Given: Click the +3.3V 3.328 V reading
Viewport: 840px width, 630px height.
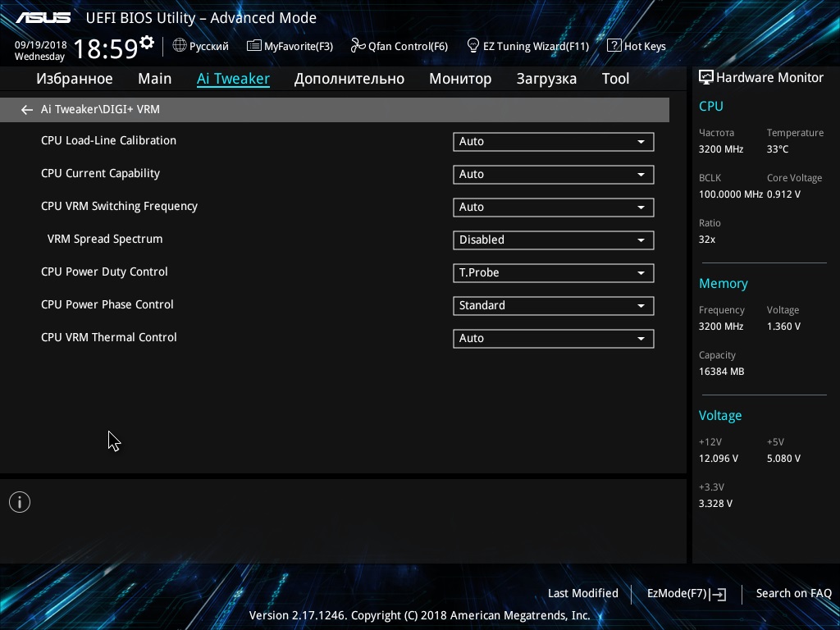Looking at the screenshot, I should tap(715, 504).
